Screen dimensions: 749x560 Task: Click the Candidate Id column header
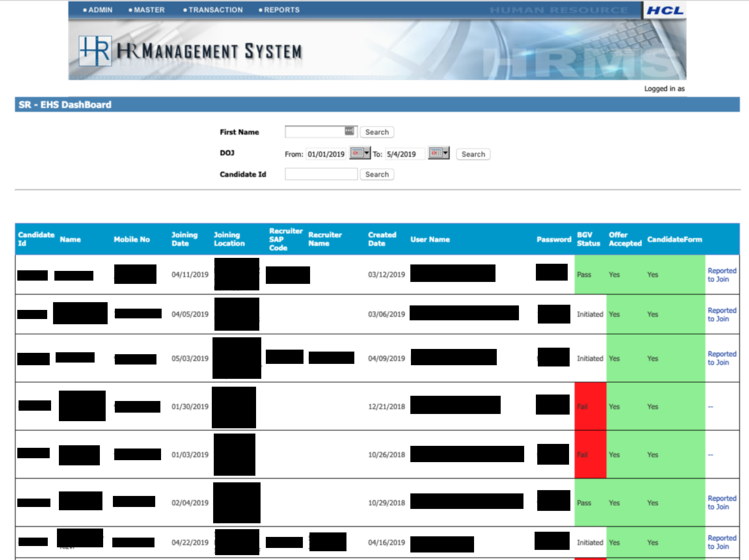36,239
